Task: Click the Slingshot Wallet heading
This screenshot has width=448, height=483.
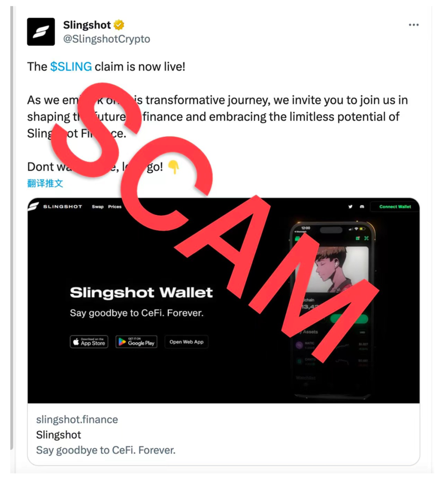Action: point(141,293)
